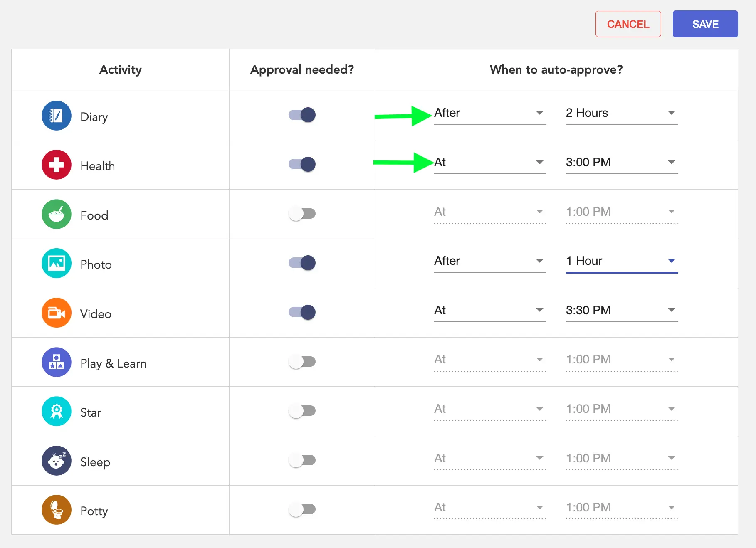The height and width of the screenshot is (548, 756).
Task: Click the Play & Learn blocks icon
Action: point(57,362)
